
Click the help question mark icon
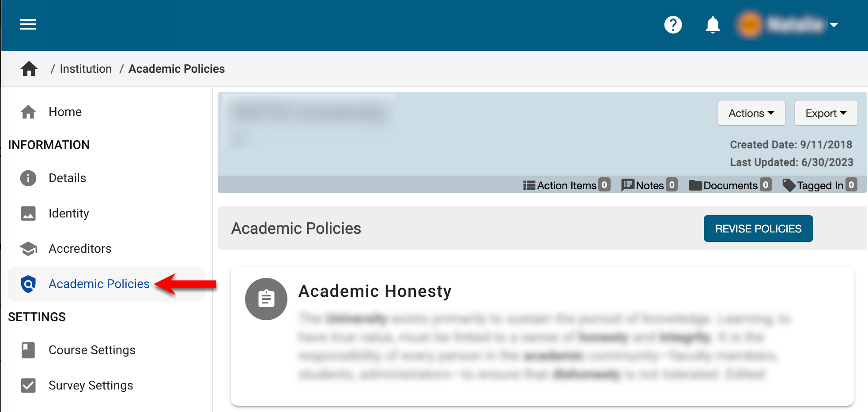673,25
